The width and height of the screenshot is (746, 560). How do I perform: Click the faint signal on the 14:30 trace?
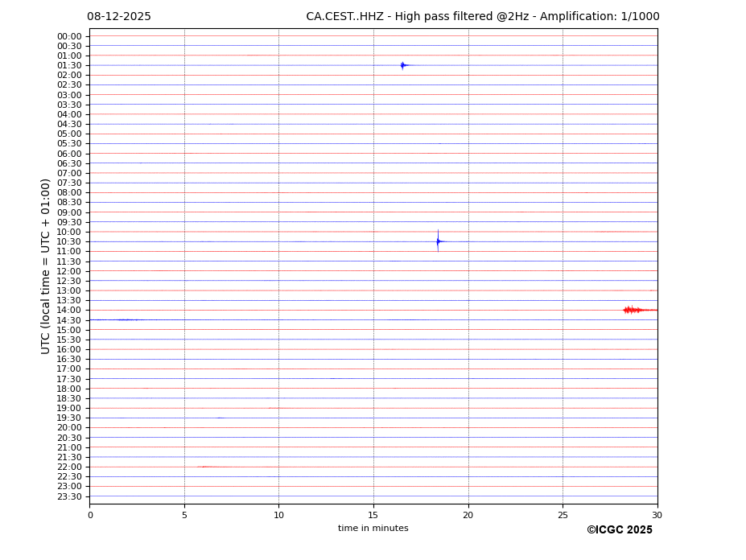click(126, 319)
